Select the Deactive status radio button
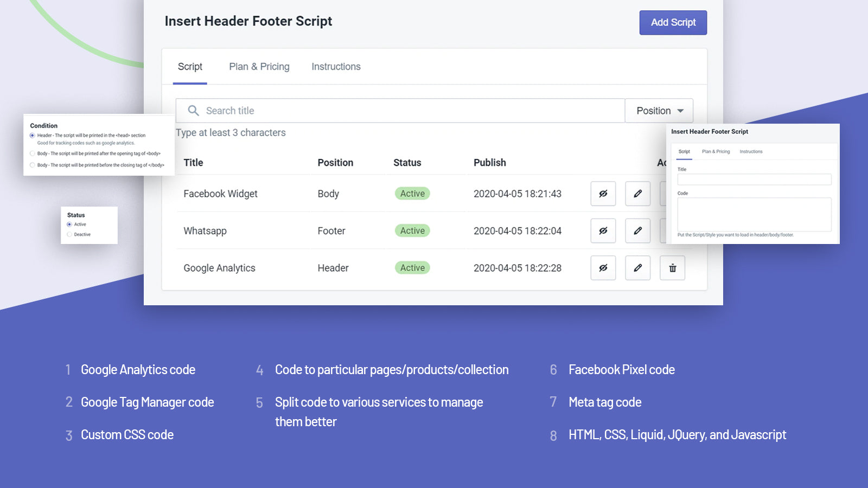Viewport: 868px width, 488px height. click(69, 234)
